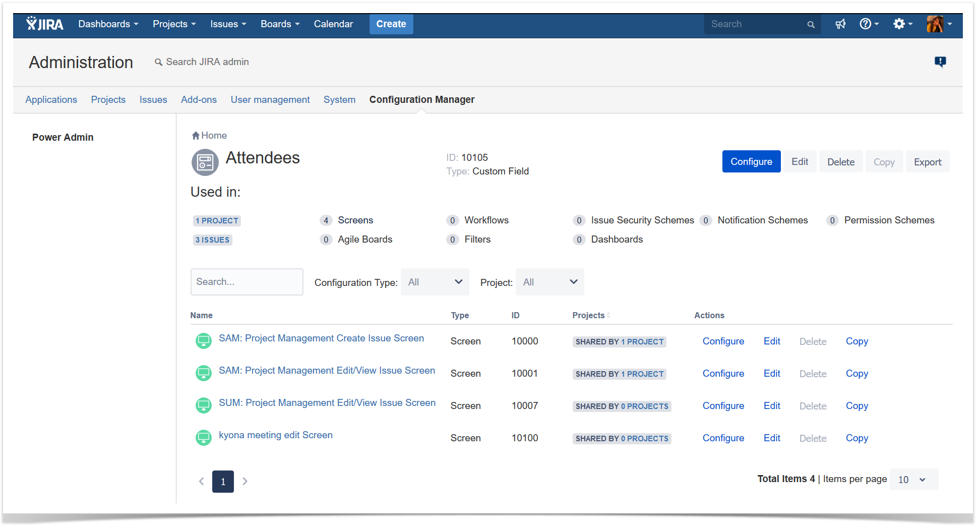Screen dimensions: 980x528
Task: Configure the screen with ID 10000
Action: pos(723,341)
